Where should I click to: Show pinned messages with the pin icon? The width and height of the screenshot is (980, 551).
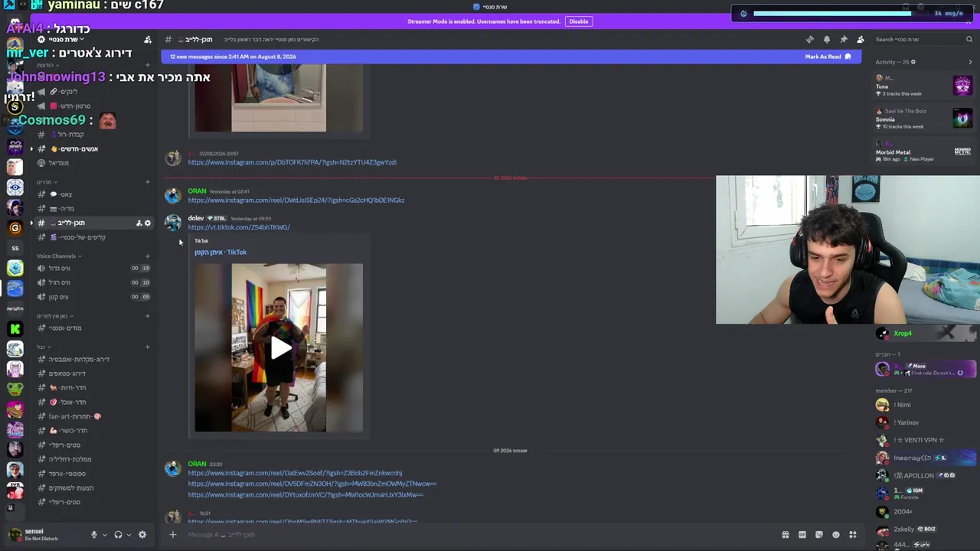click(x=844, y=39)
